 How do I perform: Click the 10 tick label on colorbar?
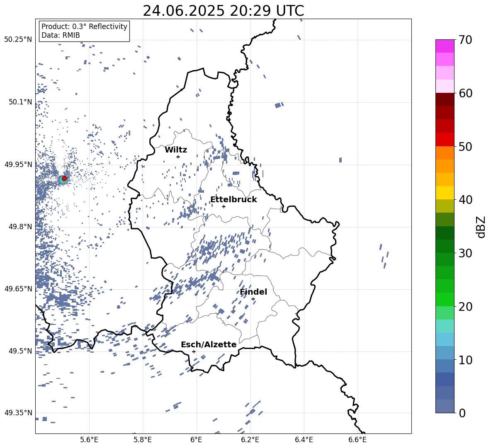point(465,360)
